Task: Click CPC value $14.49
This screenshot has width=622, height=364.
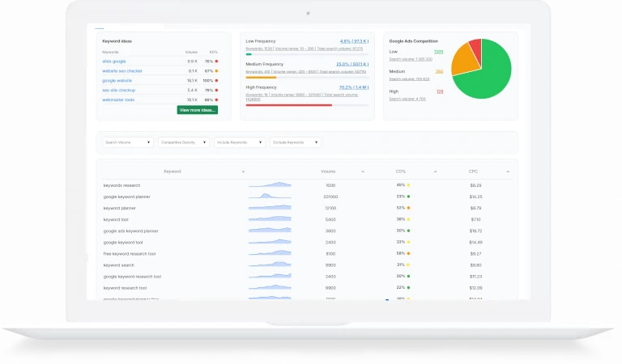Action: point(475,243)
